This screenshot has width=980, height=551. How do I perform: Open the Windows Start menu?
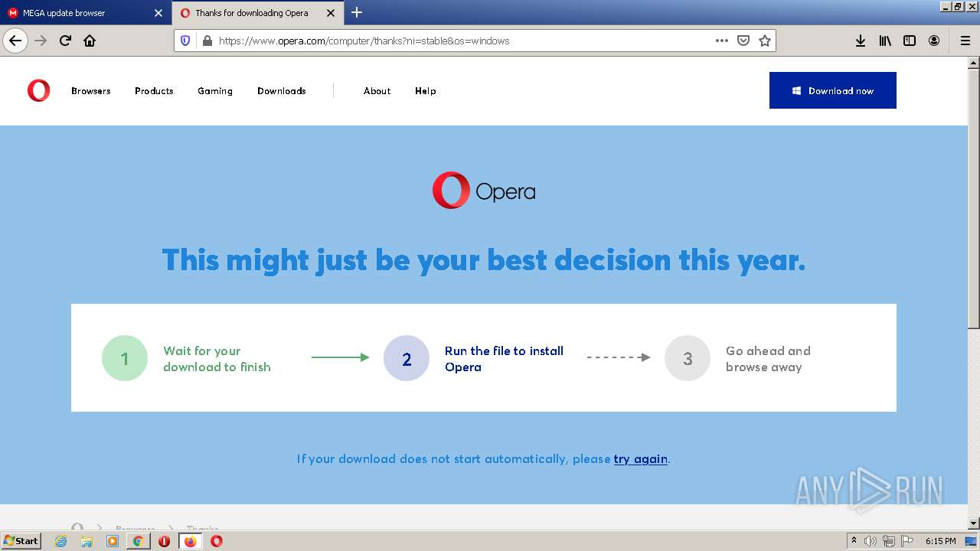click(21, 540)
